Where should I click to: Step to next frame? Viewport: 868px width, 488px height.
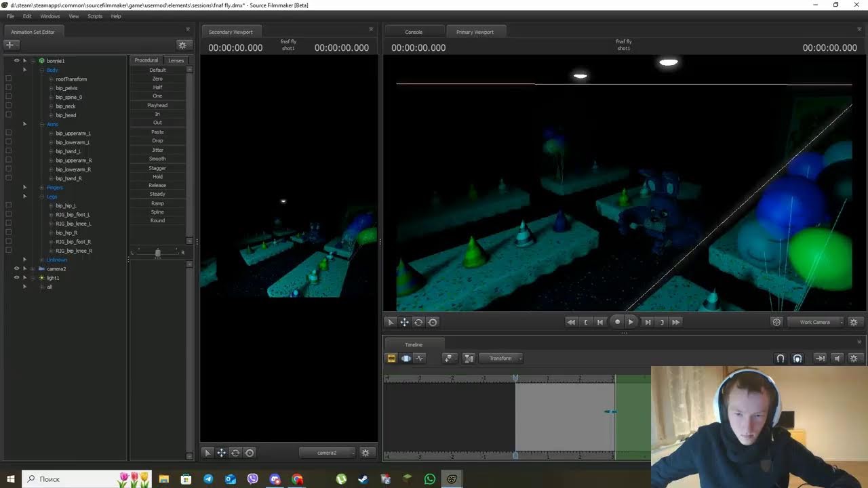click(648, 322)
